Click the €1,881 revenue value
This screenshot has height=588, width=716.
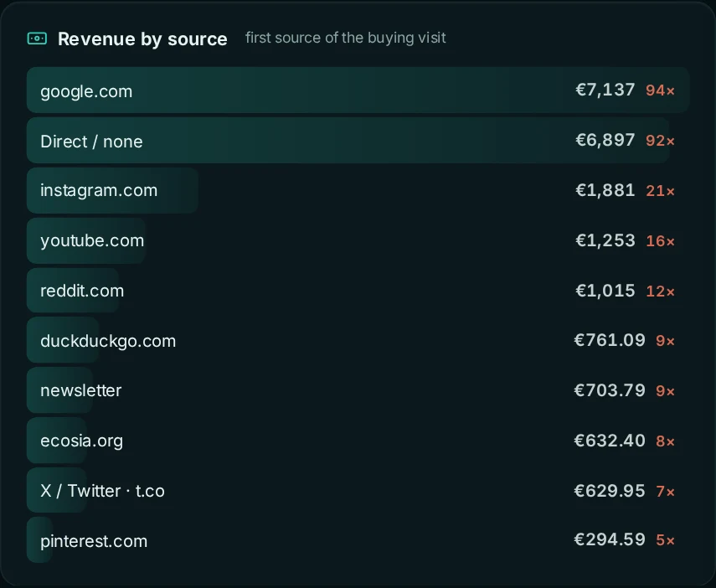point(605,190)
